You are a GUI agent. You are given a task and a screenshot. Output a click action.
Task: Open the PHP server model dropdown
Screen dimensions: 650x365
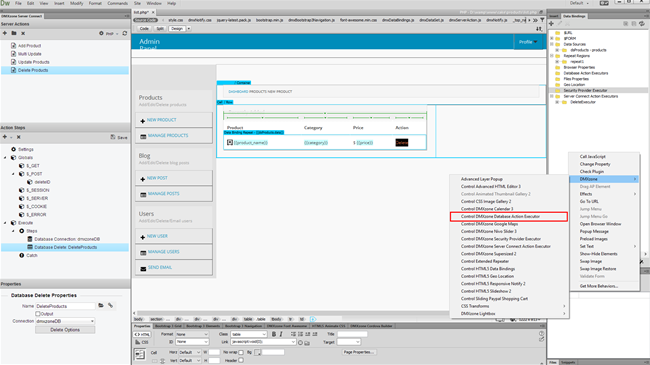(111, 34)
